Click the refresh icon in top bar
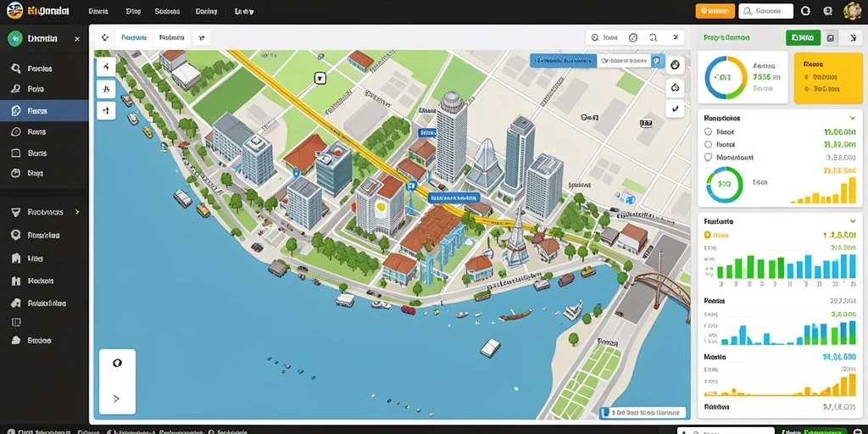This screenshot has width=868, height=434. coord(805,10)
